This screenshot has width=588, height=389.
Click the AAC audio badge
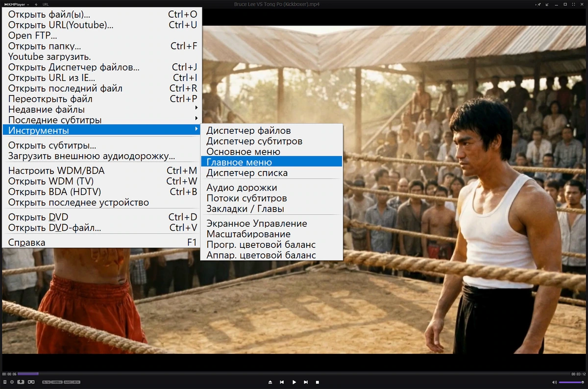(68, 382)
